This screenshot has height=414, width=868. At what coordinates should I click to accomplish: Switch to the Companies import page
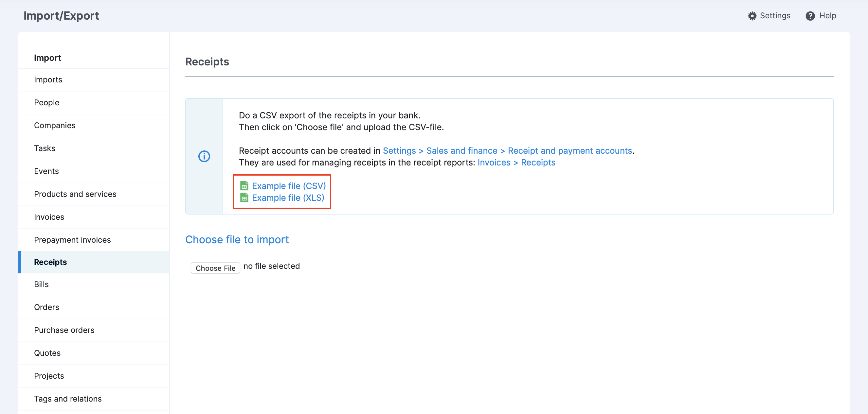55,125
